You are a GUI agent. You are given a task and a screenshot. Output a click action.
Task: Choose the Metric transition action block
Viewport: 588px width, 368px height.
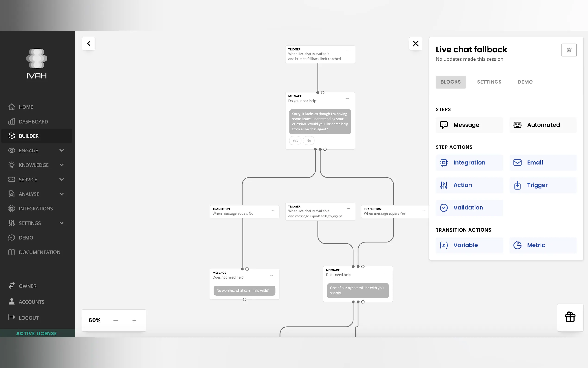click(x=543, y=245)
